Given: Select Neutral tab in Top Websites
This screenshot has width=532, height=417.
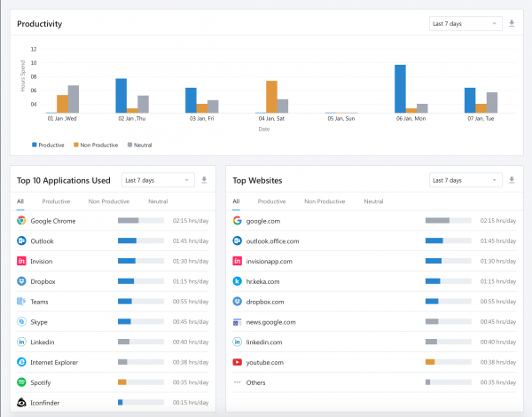Looking at the screenshot, I should click(x=373, y=201).
